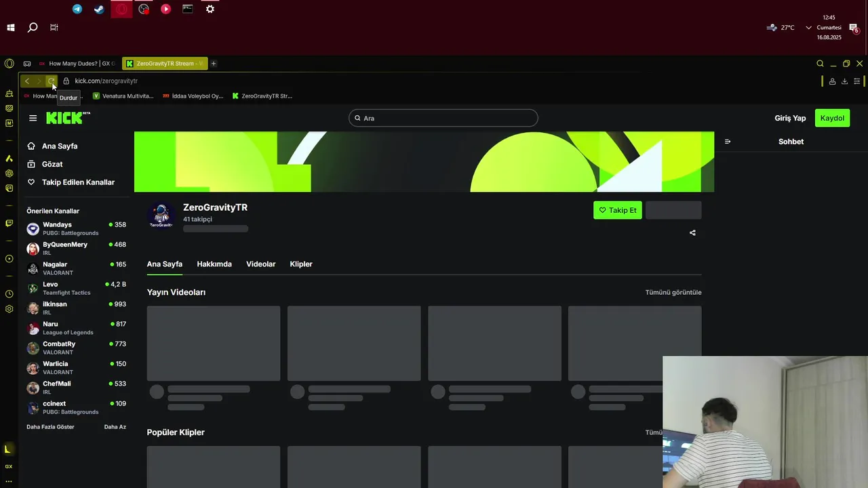Open the Opera GX main menu logo

coord(9,64)
